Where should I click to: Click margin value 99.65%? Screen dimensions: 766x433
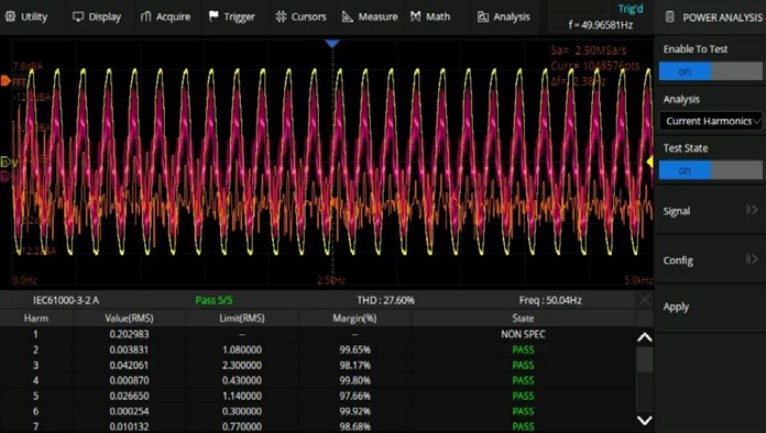pyautogui.click(x=355, y=350)
